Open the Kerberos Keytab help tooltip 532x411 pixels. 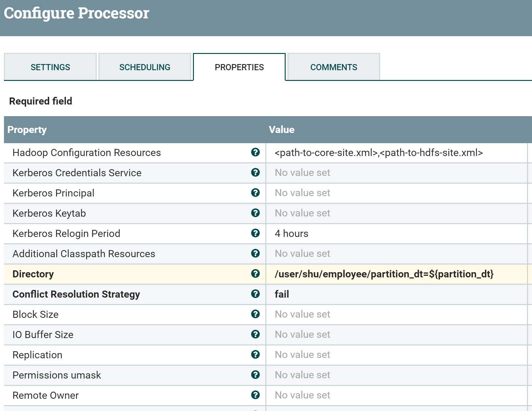pyautogui.click(x=255, y=213)
